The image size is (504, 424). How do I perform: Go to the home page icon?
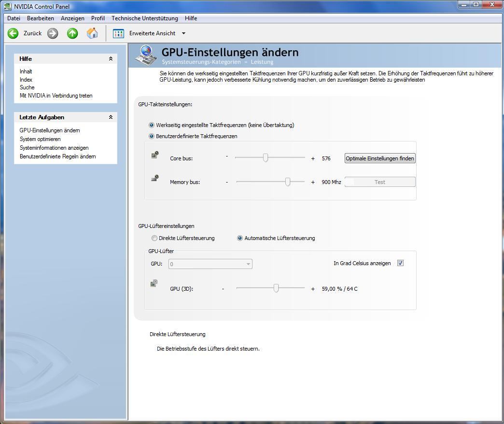click(92, 33)
